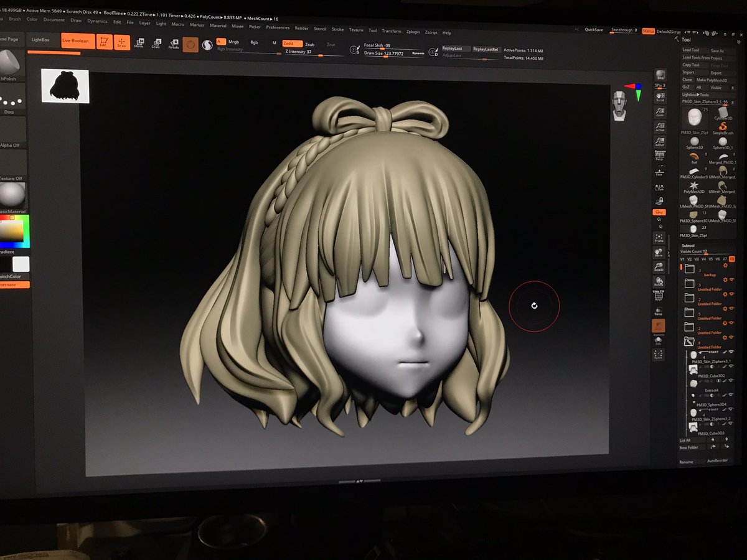This screenshot has height=560, width=747.
Task: Select the Move gizmo mode
Action: [139, 44]
